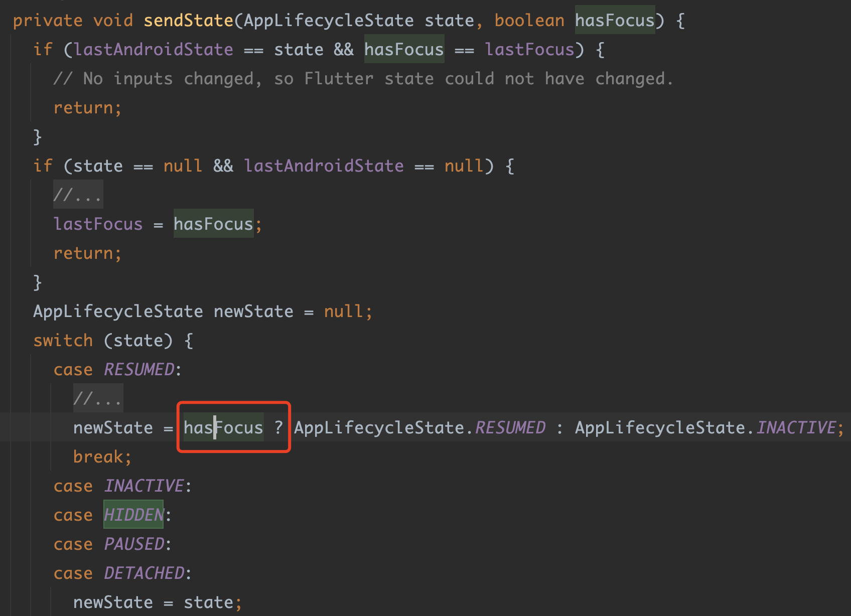Click the void return type keyword
This screenshot has width=851, height=616.
113,21
